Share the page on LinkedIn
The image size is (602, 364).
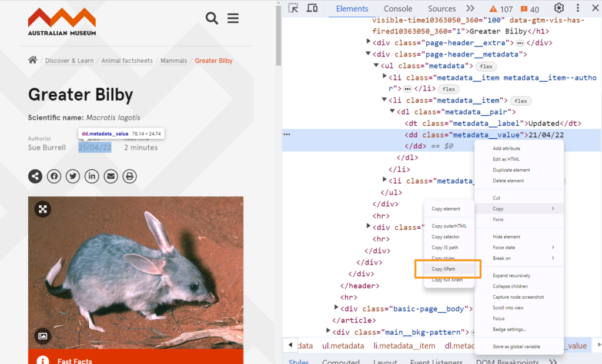[x=92, y=176]
